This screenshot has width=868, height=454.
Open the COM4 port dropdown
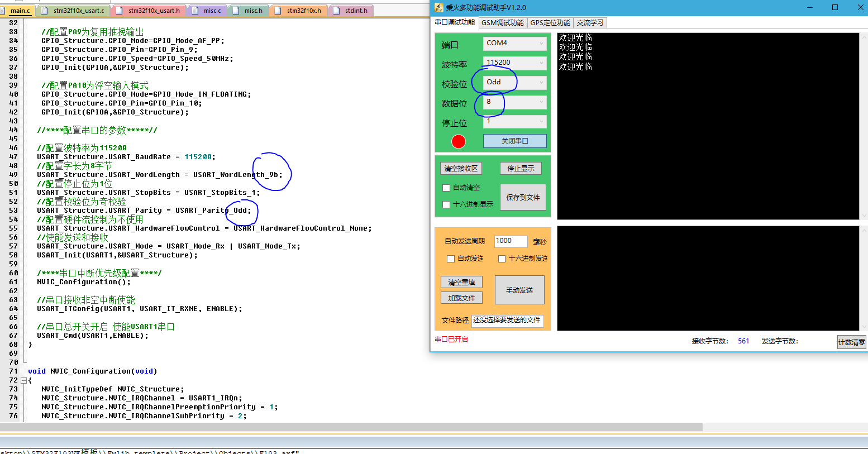click(514, 44)
